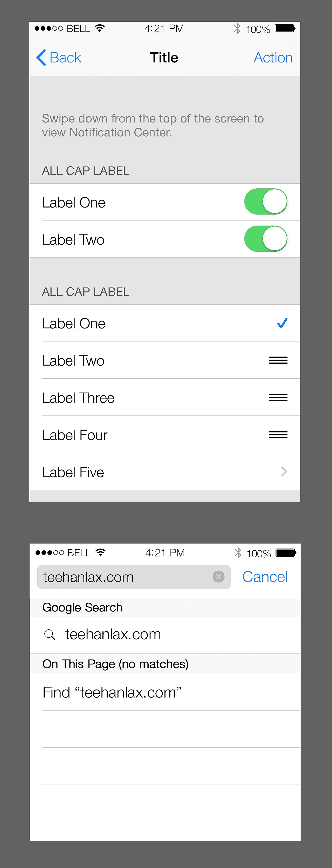Tap the Wi-Fi icon in top status bar
332x868 pixels.
[x=100, y=28]
